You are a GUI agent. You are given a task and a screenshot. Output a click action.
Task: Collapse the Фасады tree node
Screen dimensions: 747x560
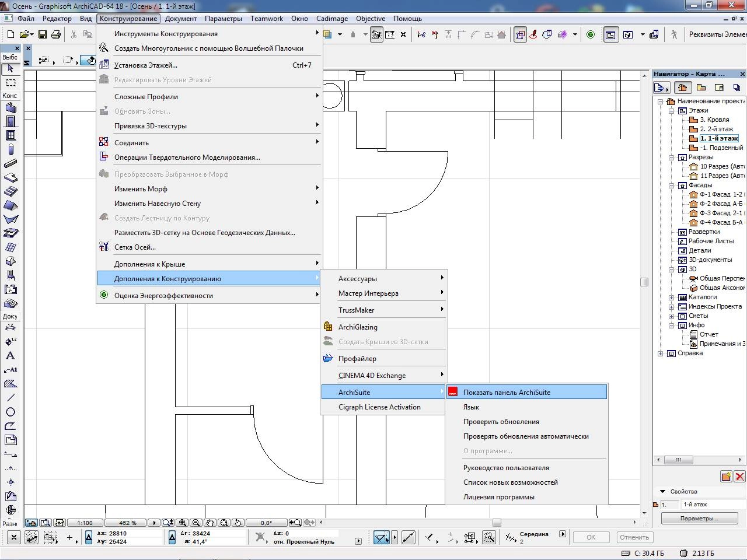tap(672, 185)
